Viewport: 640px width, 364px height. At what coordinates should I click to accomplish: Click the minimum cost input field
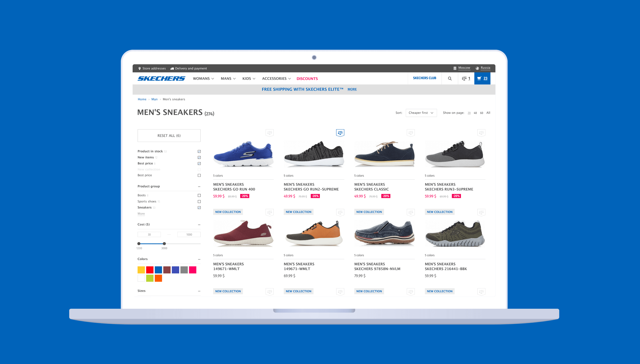coord(149,235)
